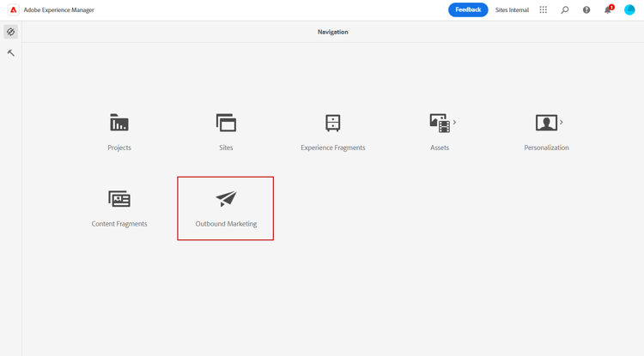Open Experience Fragments

(332, 123)
